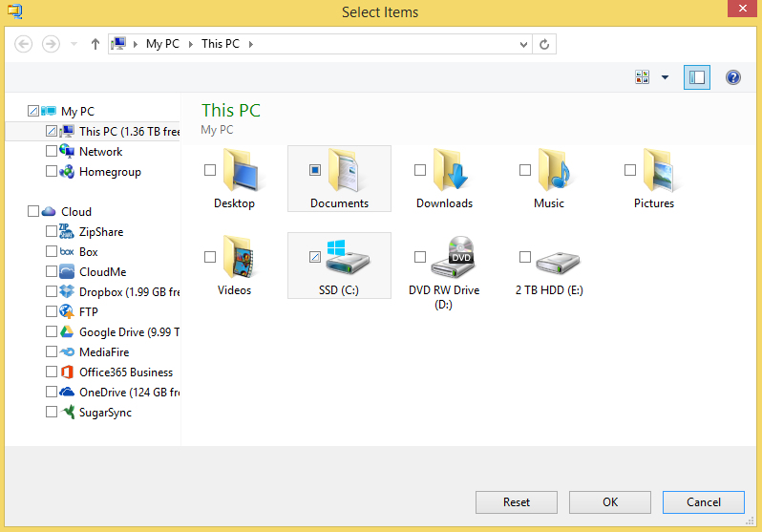Click the refresh icon beside address bar
762x532 pixels.
544,44
